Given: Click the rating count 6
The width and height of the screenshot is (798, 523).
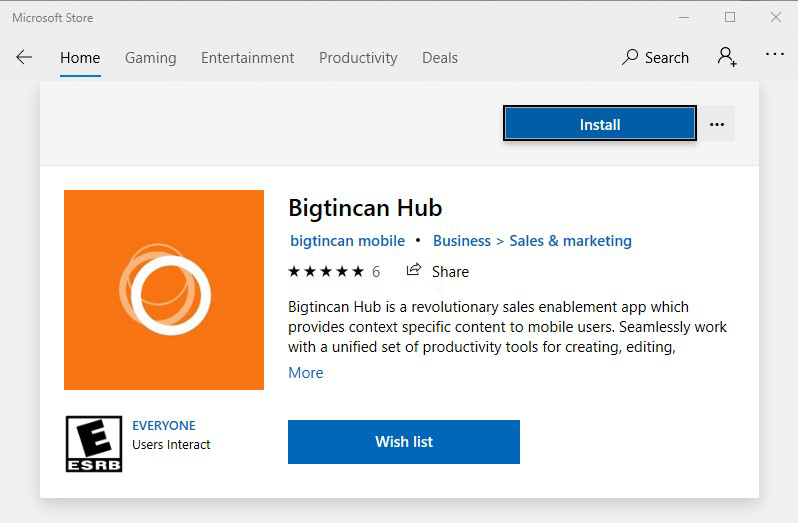Looking at the screenshot, I should 376,272.
